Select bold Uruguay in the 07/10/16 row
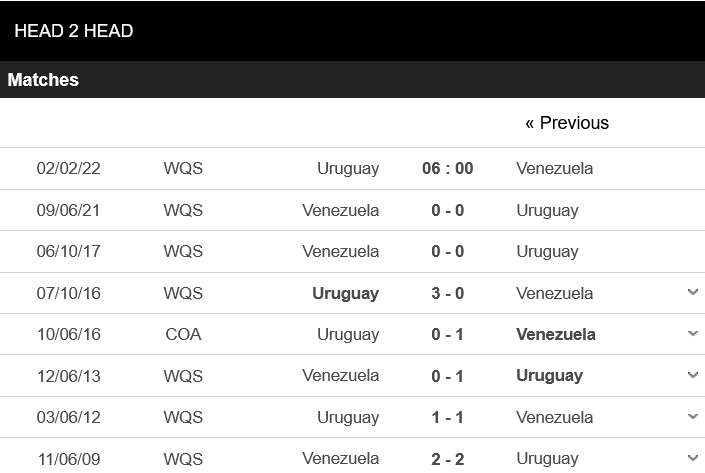This screenshot has height=473, width=705. tap(345, 293)
